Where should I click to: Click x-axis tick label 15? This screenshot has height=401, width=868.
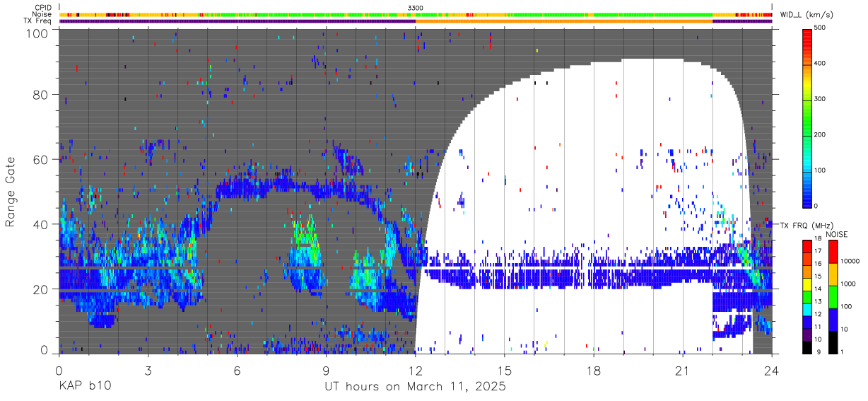click(x=505, y=371)
